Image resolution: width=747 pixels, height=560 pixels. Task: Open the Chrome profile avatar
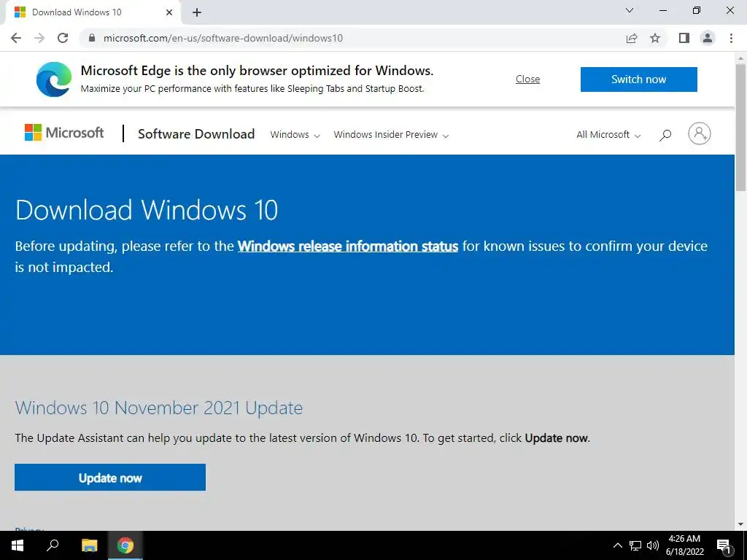coord(708,38)
